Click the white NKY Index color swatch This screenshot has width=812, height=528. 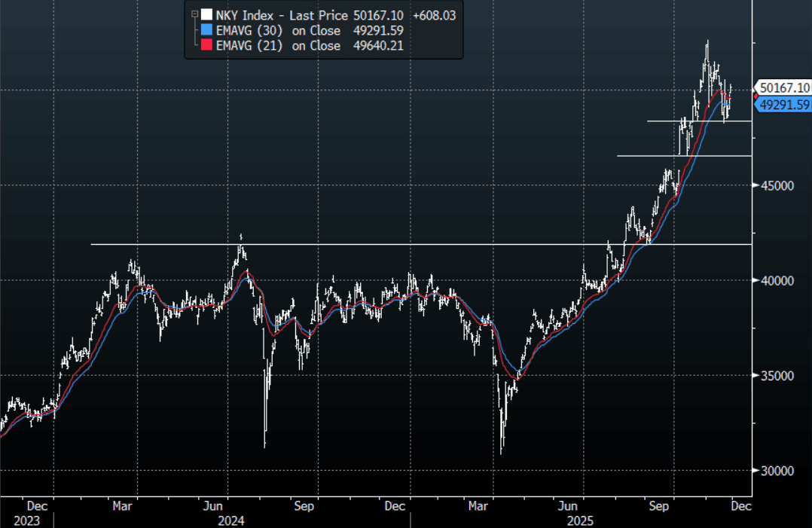tap(206, 15)
